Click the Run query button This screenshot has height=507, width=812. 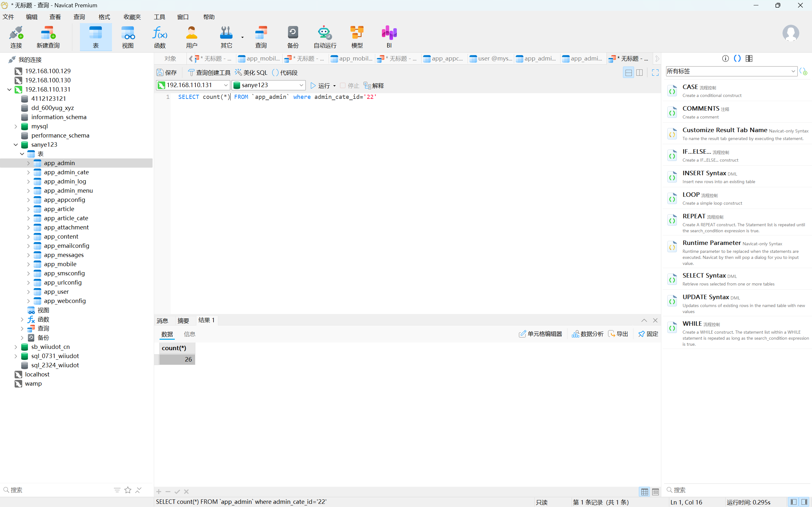click(x=320, y=86)
